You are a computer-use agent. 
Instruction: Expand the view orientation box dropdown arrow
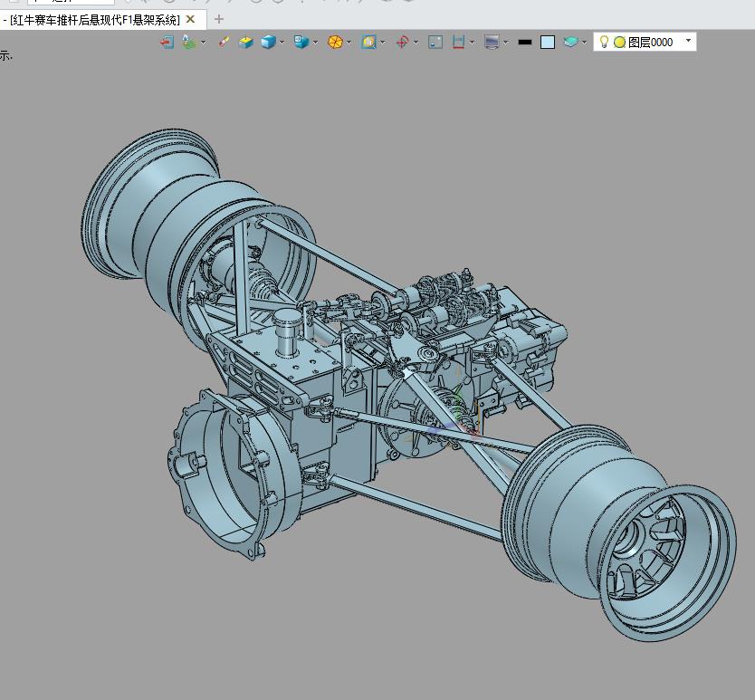315,43
